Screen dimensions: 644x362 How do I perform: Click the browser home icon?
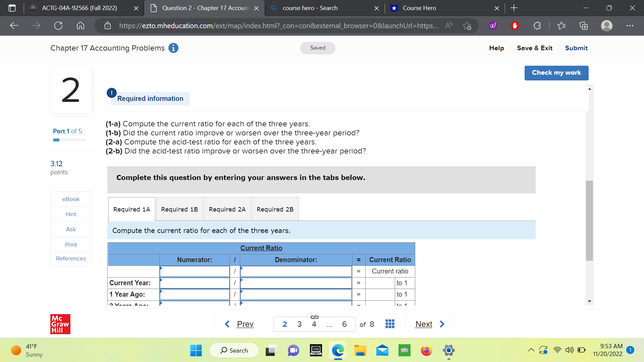pyautogui.click(x=80, y=25)
